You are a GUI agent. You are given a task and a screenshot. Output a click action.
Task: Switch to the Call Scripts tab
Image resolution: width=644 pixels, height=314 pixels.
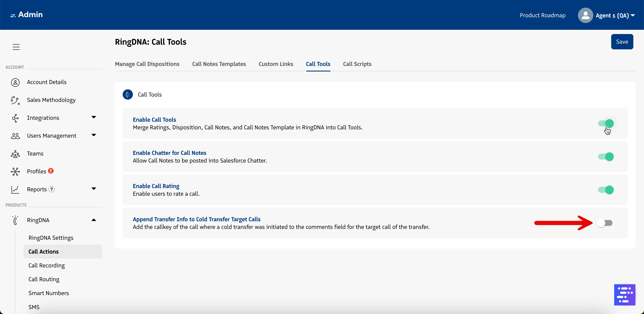pyautogui.click(x=357, y=64)
